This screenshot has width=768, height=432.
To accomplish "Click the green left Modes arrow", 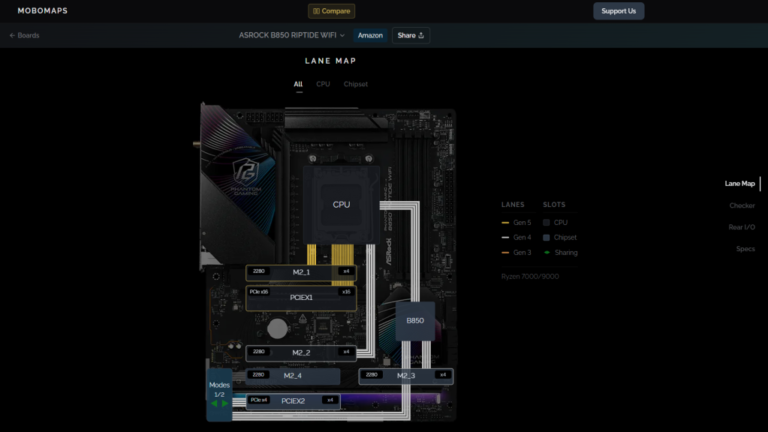I will tap(214, 404).
